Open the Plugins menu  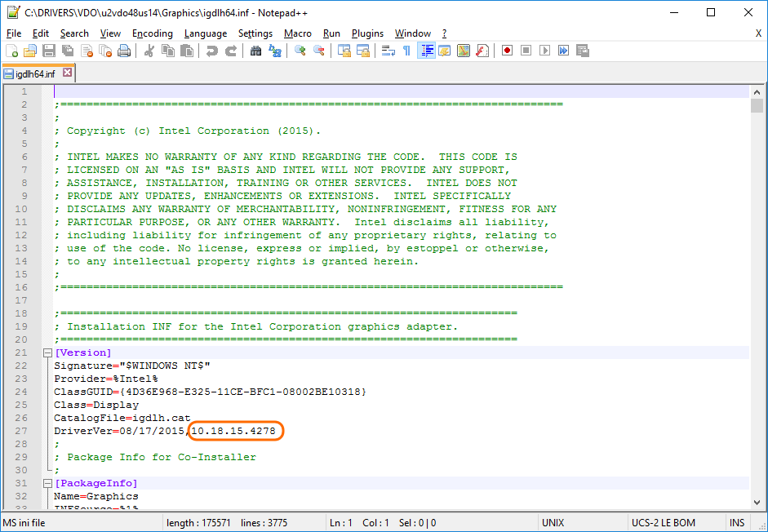(367, 33)
